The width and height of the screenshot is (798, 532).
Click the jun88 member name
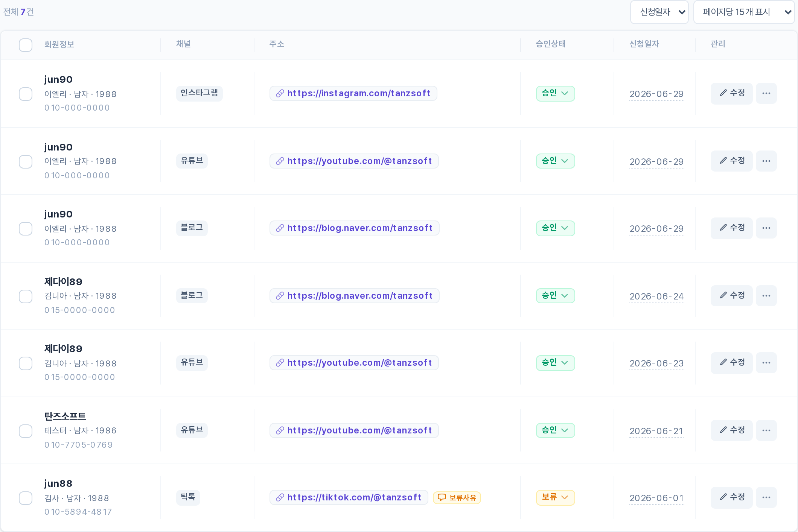[x=58, y=483]
